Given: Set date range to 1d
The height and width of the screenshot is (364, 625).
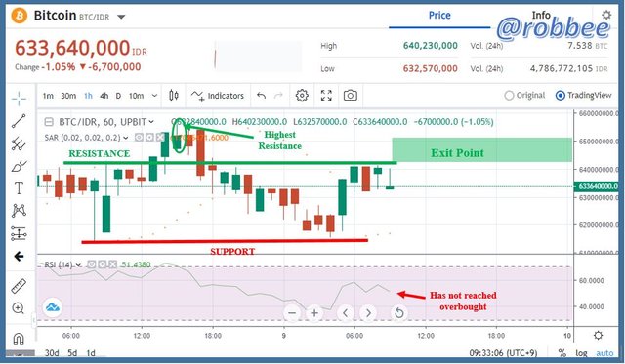Looking at the screenshot, I should [x=91, y=353].
